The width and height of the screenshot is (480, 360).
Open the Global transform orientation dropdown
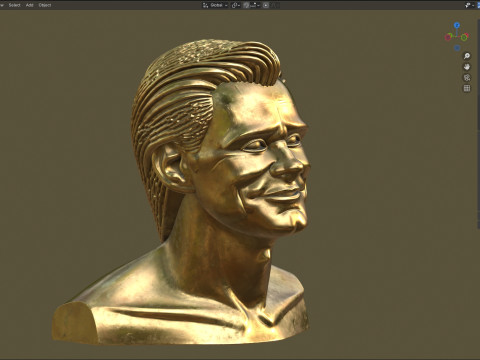215,5
